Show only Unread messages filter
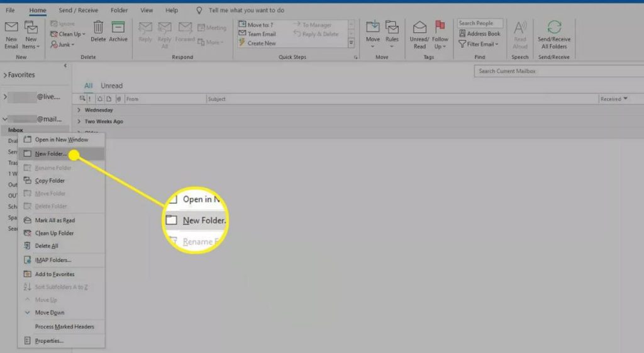Viewport: 644px width, 353px height. click(x=111, y=86)
